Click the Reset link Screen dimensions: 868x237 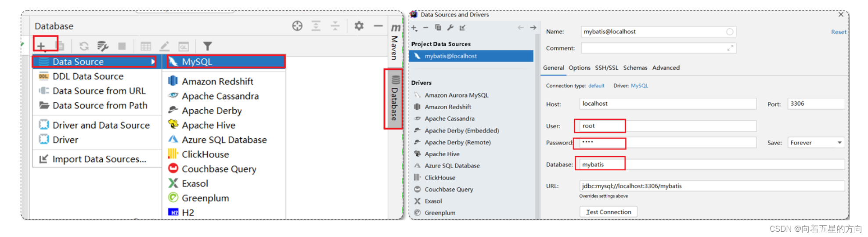click(x=839, y=32)
